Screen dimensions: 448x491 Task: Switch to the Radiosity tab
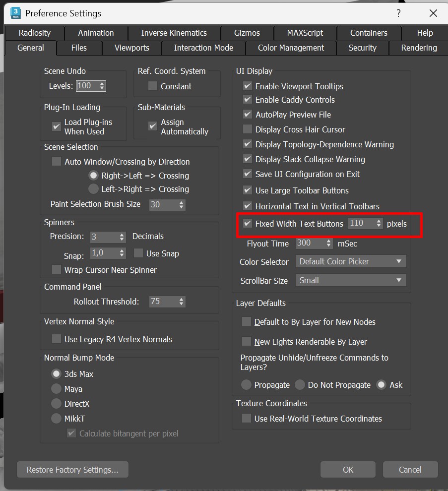(x=34, y=33)
